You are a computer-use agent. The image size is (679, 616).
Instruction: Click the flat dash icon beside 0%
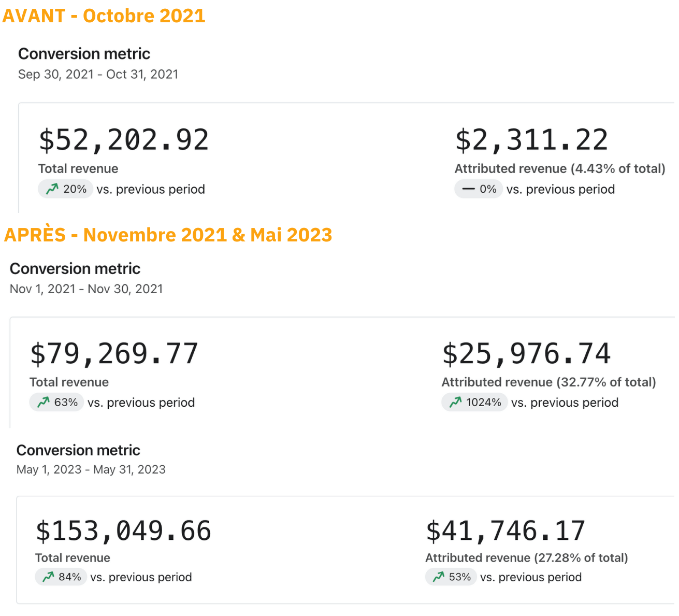[x=468, y=189]
